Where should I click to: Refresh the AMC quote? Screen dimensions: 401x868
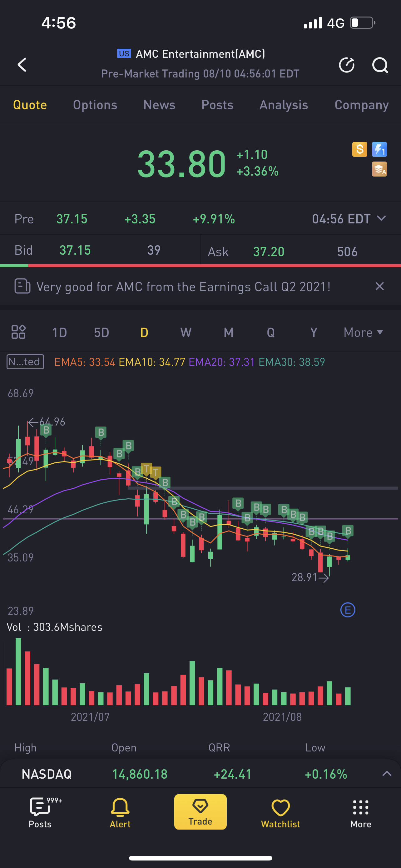click(x=346, y=65)
